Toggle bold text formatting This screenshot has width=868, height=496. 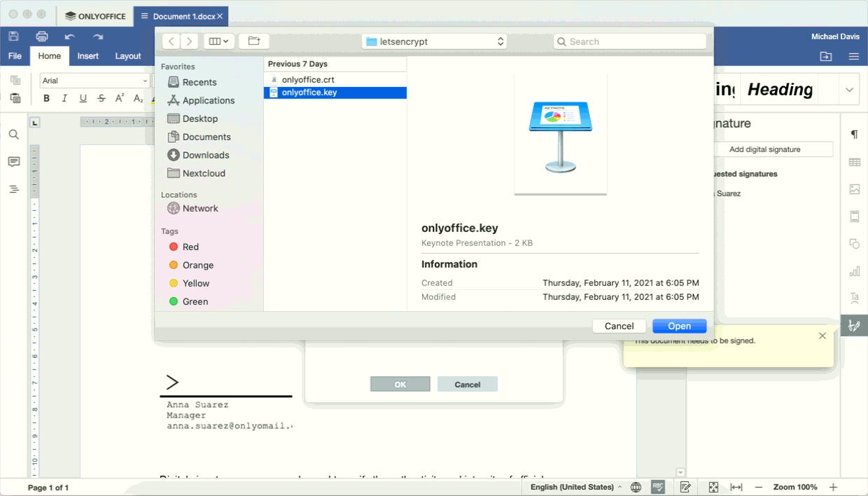coord(46,98)
